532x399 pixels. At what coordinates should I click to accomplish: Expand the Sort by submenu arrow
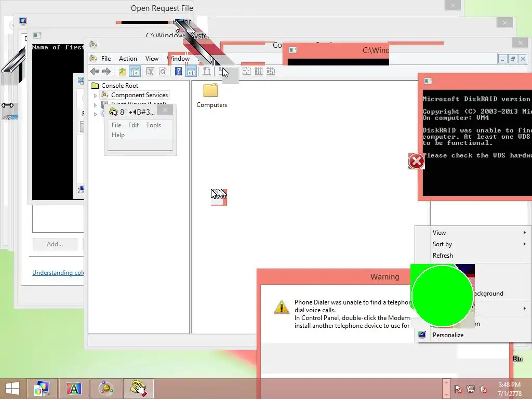click(525, 244)
